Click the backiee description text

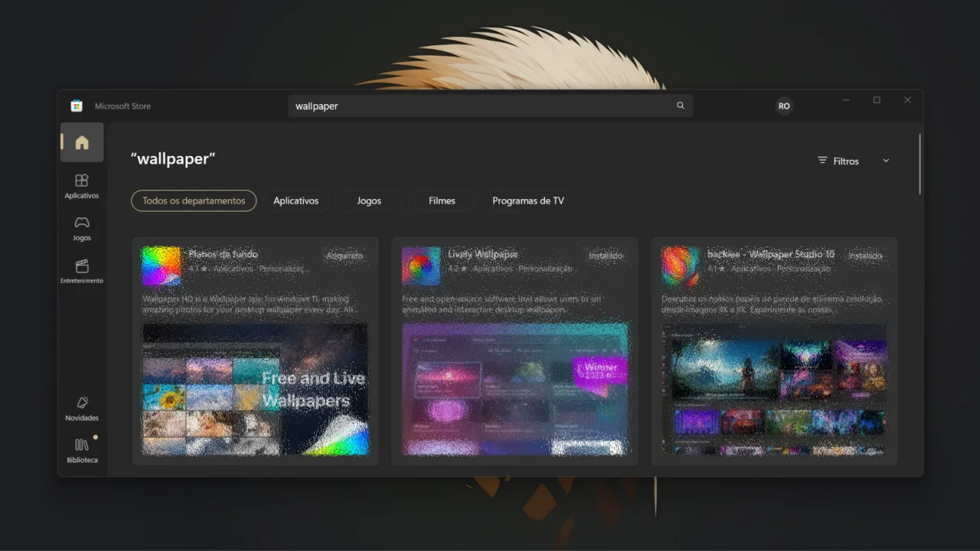(772, 305)
